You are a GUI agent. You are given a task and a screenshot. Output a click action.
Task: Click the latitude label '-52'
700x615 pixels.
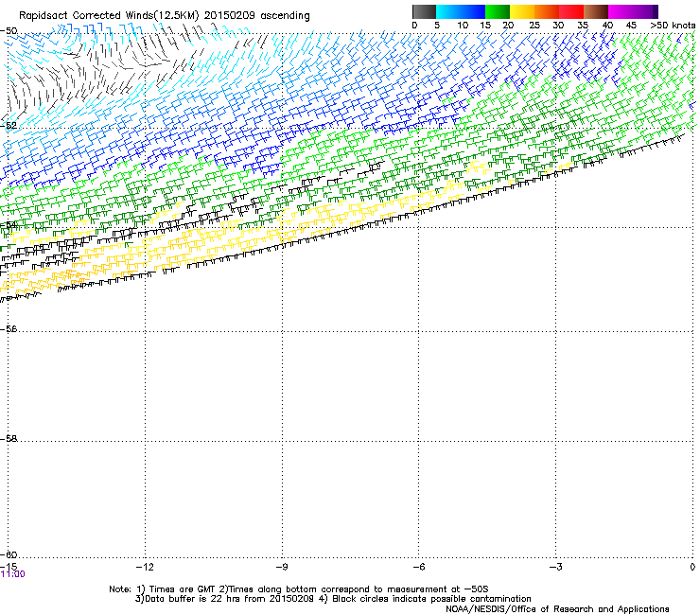tap(9, 126)
